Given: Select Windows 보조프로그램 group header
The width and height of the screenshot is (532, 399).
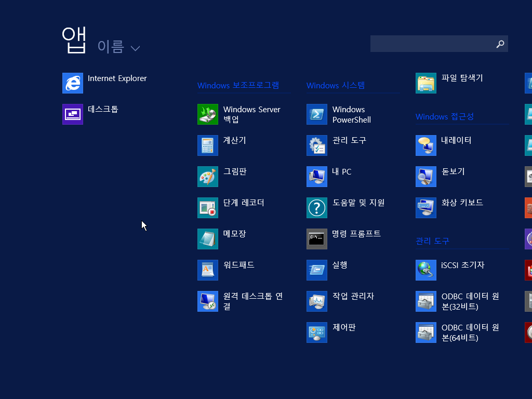Looking at the screenshot, I should [x=238, y=85].
